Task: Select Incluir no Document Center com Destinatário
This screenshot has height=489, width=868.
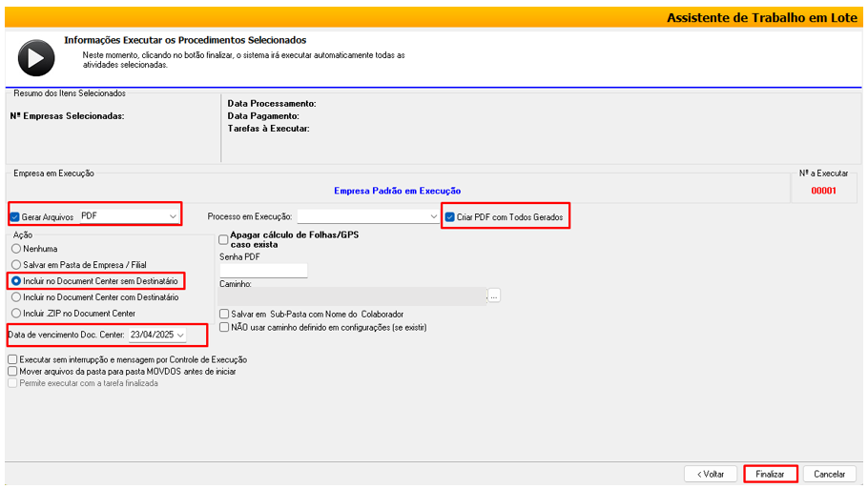Action: point(15,297)
